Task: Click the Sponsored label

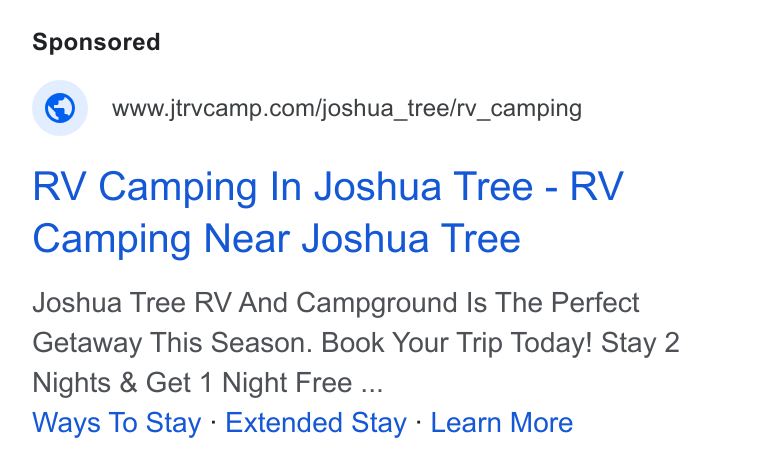Action: pos(96,42)
